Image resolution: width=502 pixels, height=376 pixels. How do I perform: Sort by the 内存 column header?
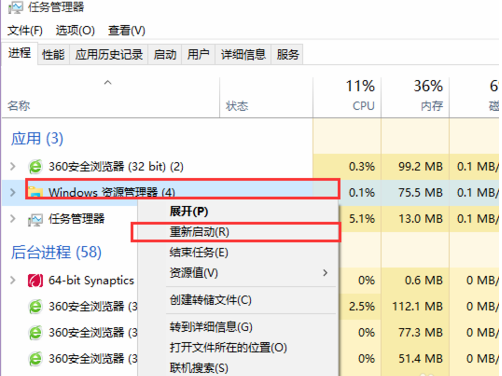[x=415, y=97]
